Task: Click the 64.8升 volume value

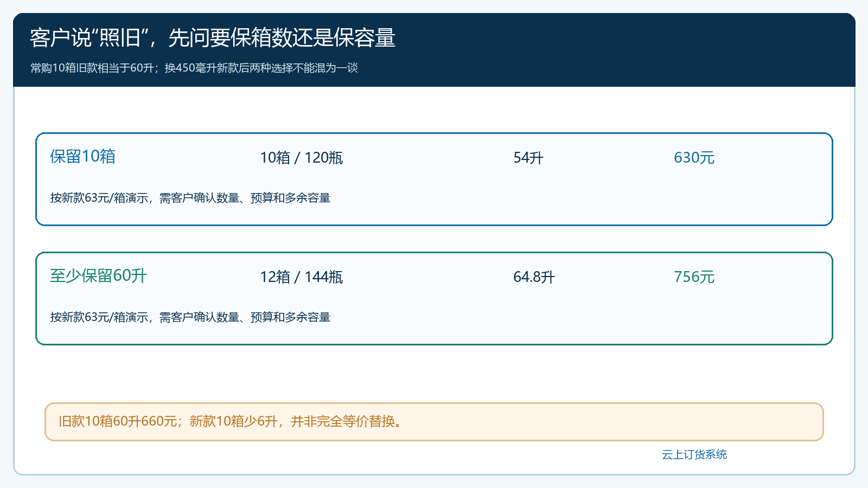Action: pyautogui.click(x=534, y=277)
